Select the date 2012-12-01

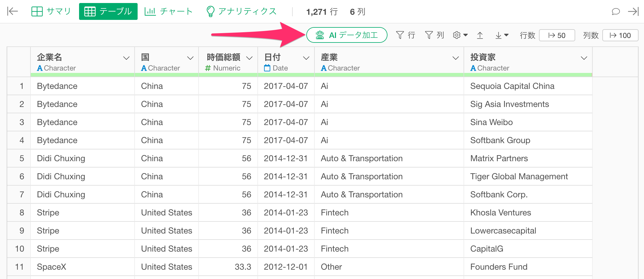pos(286,267)
